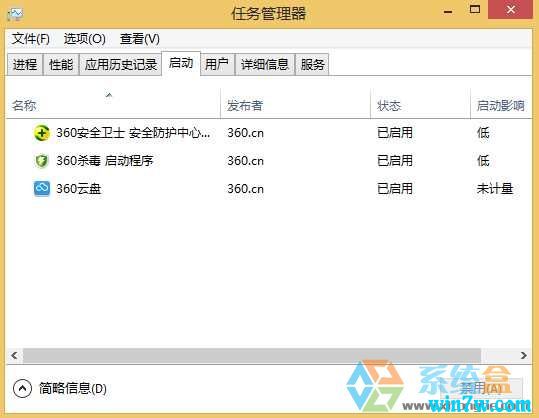
Task: Click the horizontal scrollbar thumb
Action: [x=252, y=355]
